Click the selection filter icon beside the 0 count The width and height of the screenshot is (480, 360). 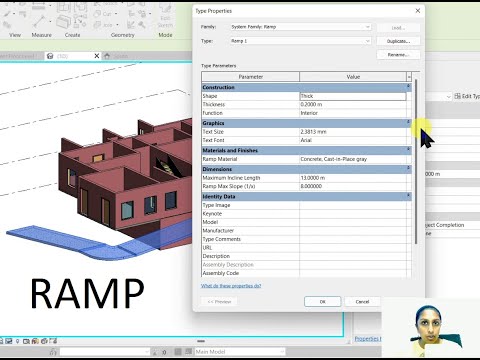click(x=155, y=352)
